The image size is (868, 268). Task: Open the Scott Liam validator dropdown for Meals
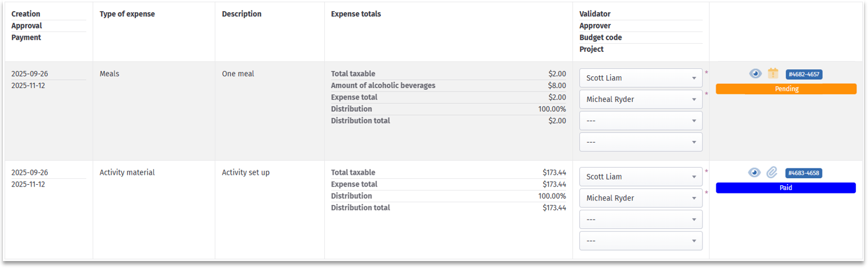640,78
